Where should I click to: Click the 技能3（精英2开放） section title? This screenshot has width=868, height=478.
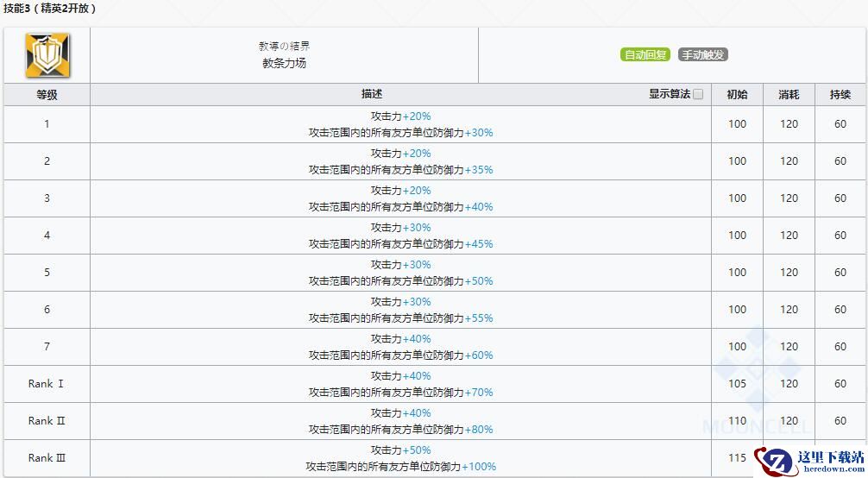point(48,9)
